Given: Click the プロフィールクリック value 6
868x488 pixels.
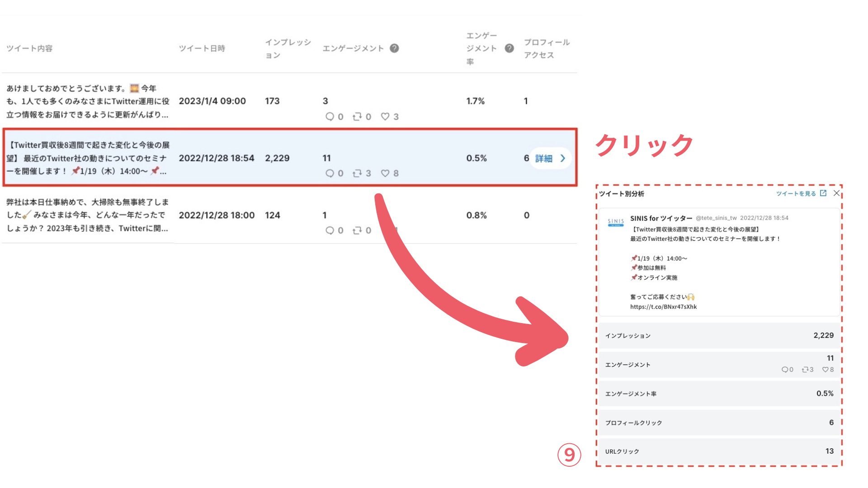Looking at the screenshot, I should coord(831,422).
